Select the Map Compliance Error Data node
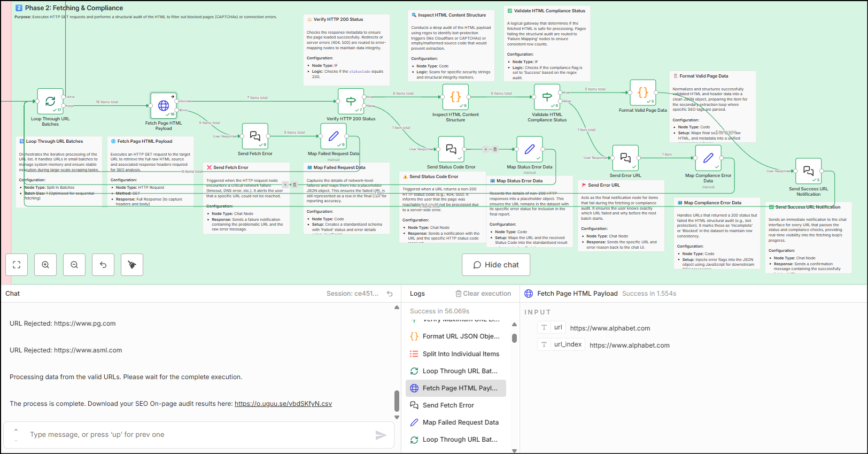This screenshot has width=868, height=454. click(708, 158)
